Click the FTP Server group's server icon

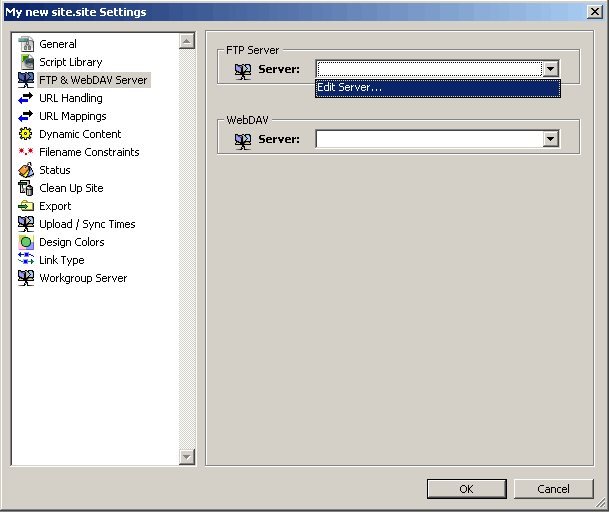point(243,72)
